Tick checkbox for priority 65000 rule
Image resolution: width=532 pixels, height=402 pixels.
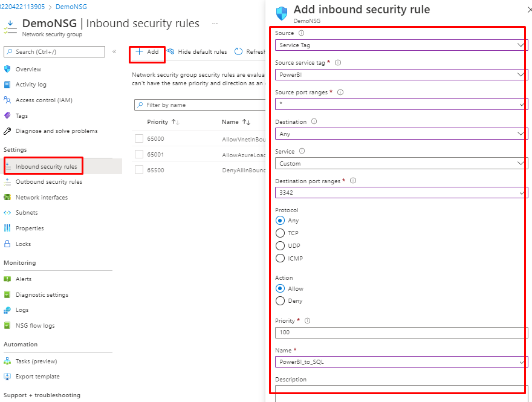pos(139,139)
